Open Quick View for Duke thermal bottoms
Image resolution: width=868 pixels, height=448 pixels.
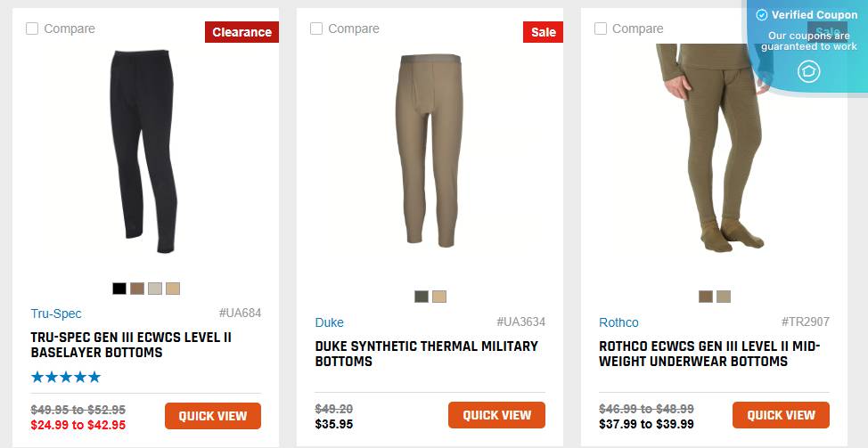click(x=496, y=415)
